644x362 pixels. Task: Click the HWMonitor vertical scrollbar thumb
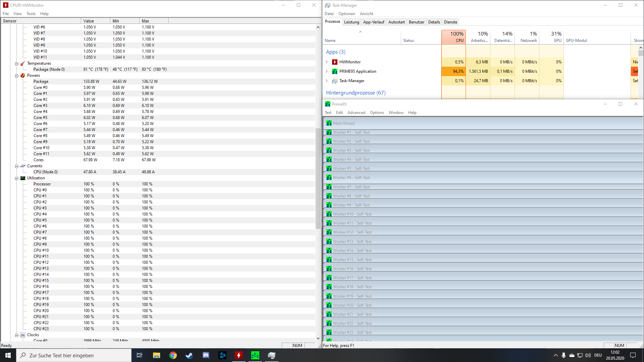click(x=318, y=178)
